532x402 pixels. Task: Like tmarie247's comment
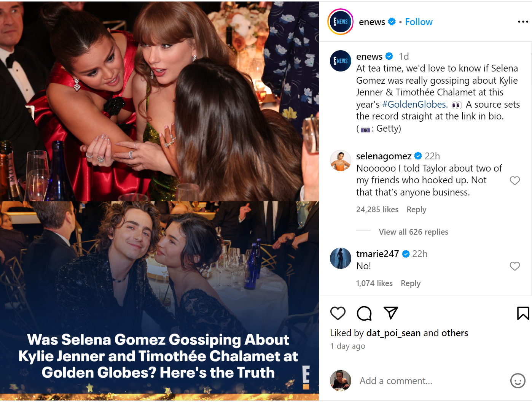[514, 266]
